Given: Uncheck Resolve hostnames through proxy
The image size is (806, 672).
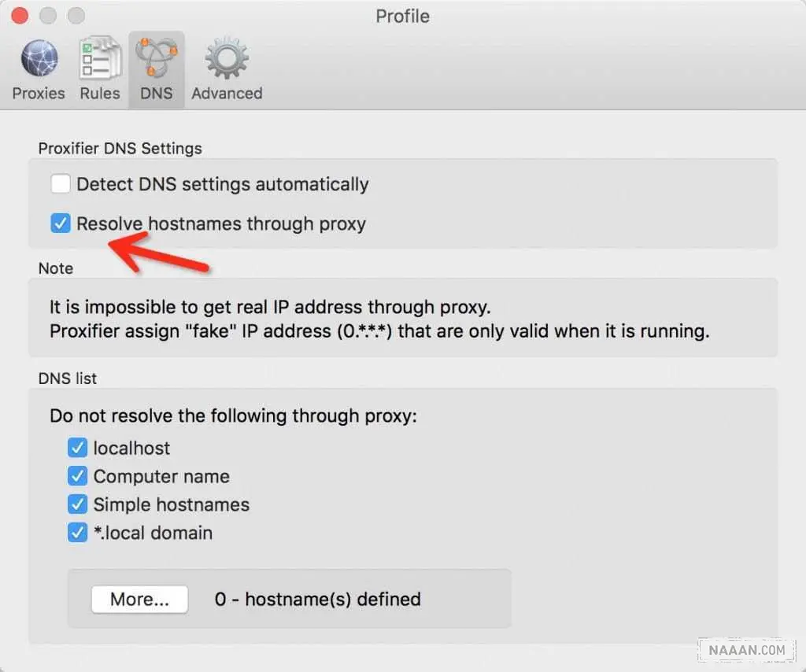Looking at the screenshot, I should (x=61, y=224).
